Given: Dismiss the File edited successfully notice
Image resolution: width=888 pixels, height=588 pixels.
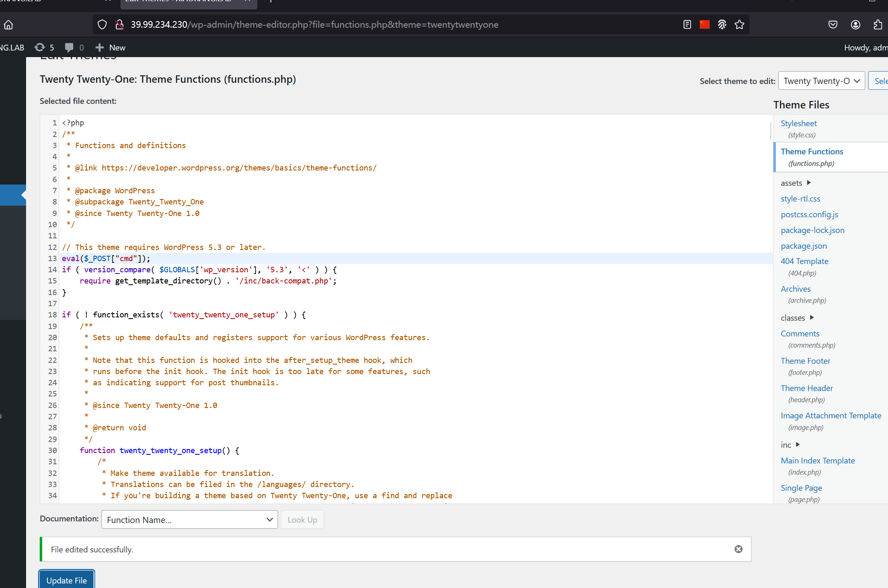Looking at the screenshot, I should 739,549.
